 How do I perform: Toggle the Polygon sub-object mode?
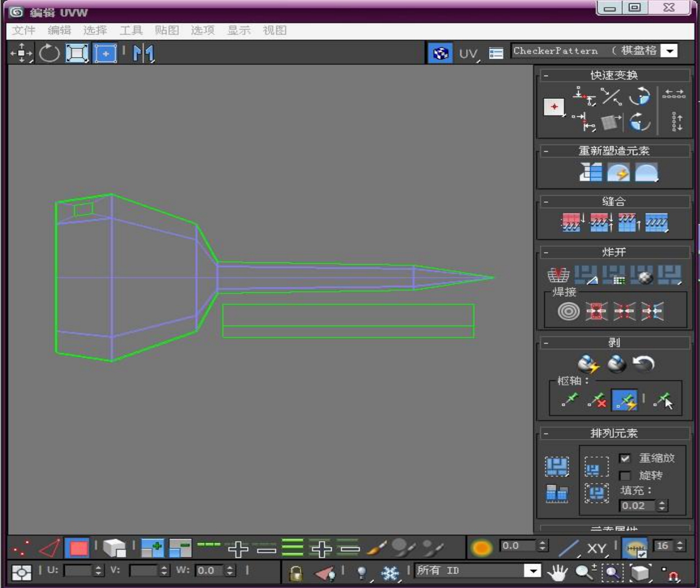(78, 547)
